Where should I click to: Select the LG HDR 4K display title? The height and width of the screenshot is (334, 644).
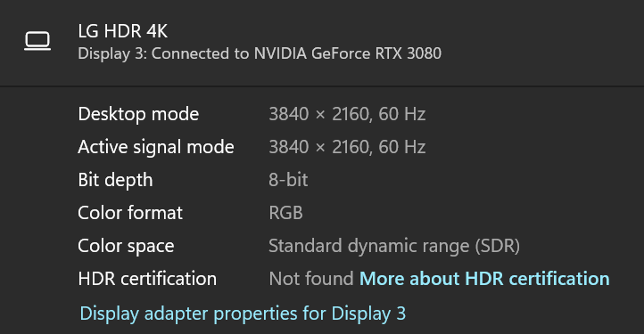point(123,31)
